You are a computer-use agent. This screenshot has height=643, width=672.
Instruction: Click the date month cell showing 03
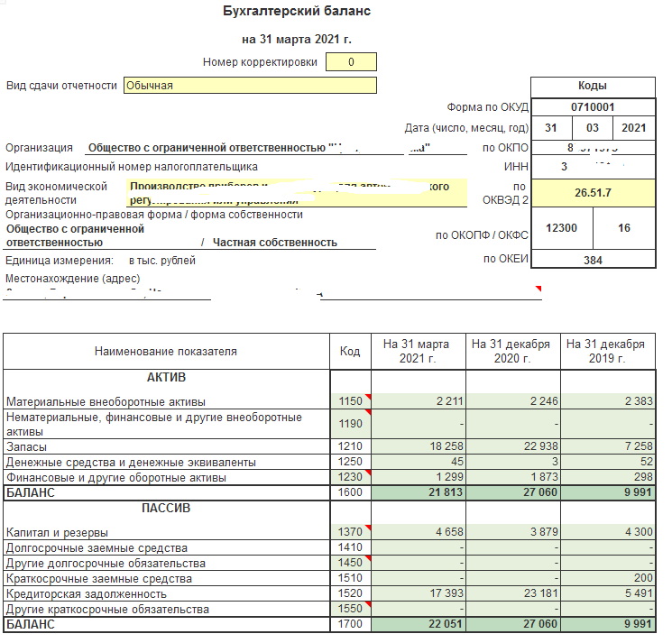coord(593,127)
